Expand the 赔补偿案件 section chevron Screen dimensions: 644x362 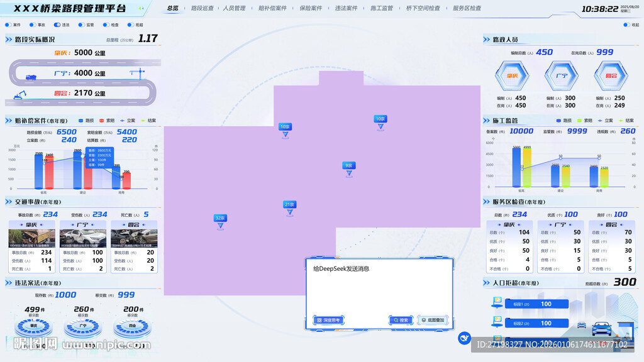click(8, 121)
